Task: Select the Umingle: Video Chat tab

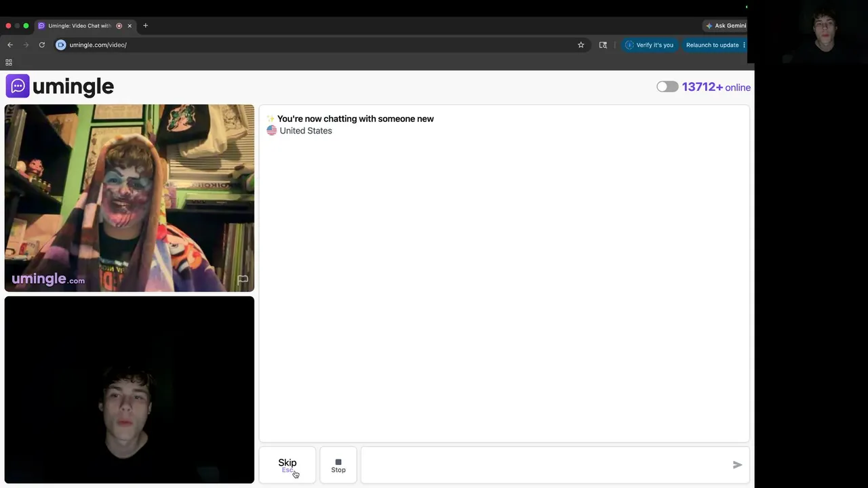Action: point(85,26)
